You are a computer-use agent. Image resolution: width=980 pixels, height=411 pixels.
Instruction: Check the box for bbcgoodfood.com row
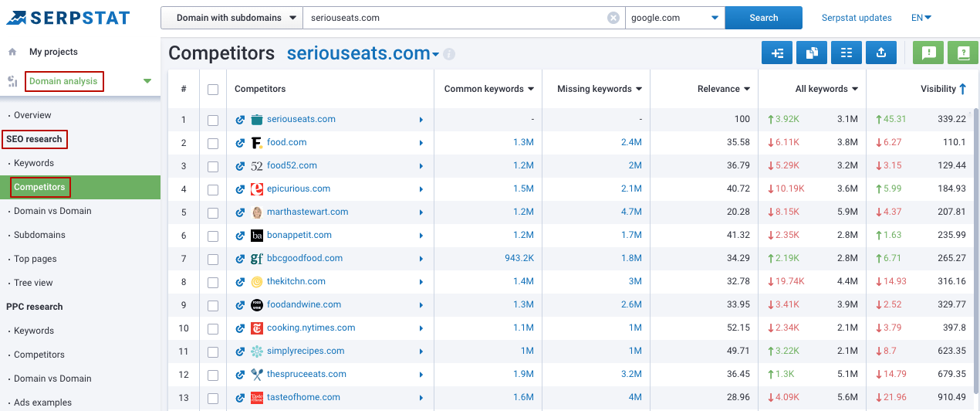(x=213, y=259)
